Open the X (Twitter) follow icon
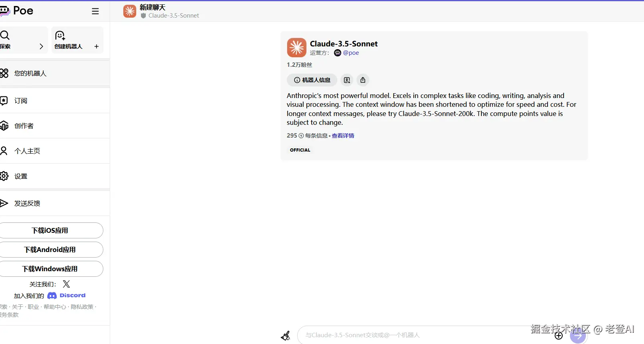This screenshot has height=344, width=644. 66,284
